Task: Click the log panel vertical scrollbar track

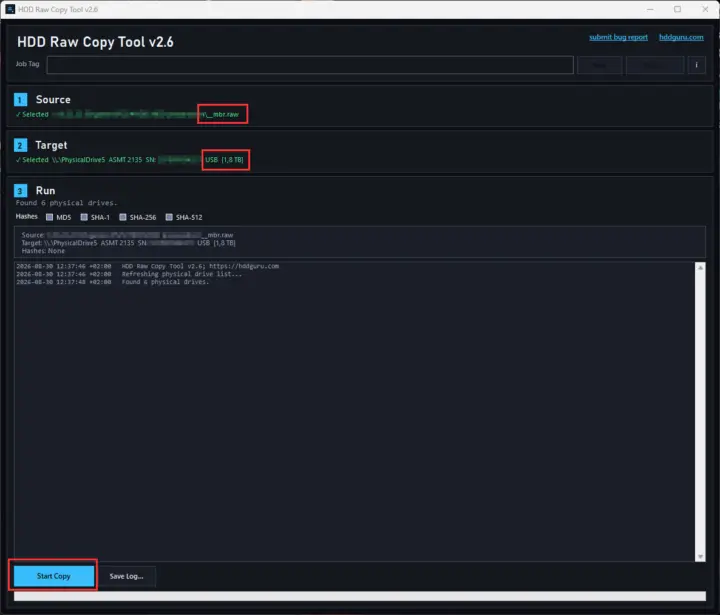Action: [x=700, y=412]
